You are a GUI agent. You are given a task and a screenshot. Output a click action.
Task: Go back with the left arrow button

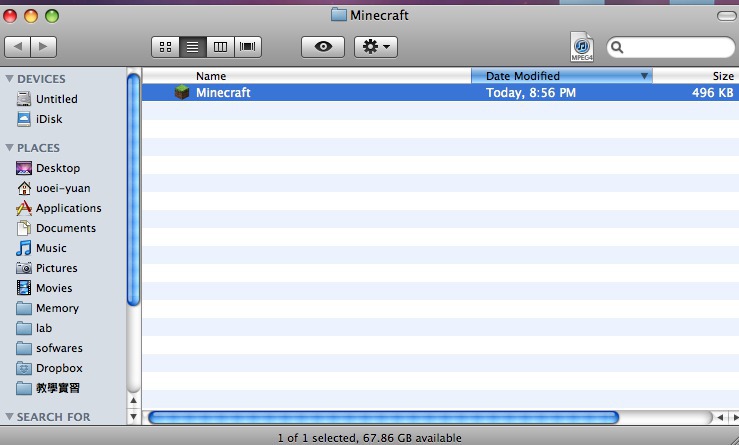[x=17, y=47]
